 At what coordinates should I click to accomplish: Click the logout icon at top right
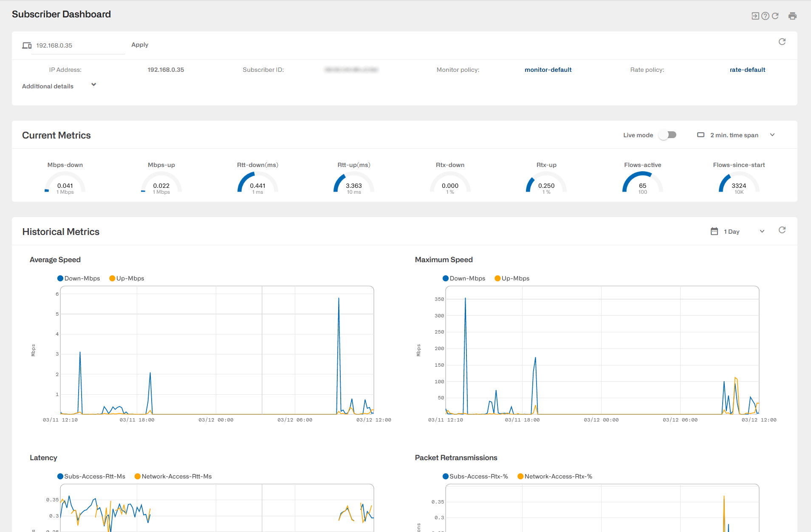click(x=756, y=16)
